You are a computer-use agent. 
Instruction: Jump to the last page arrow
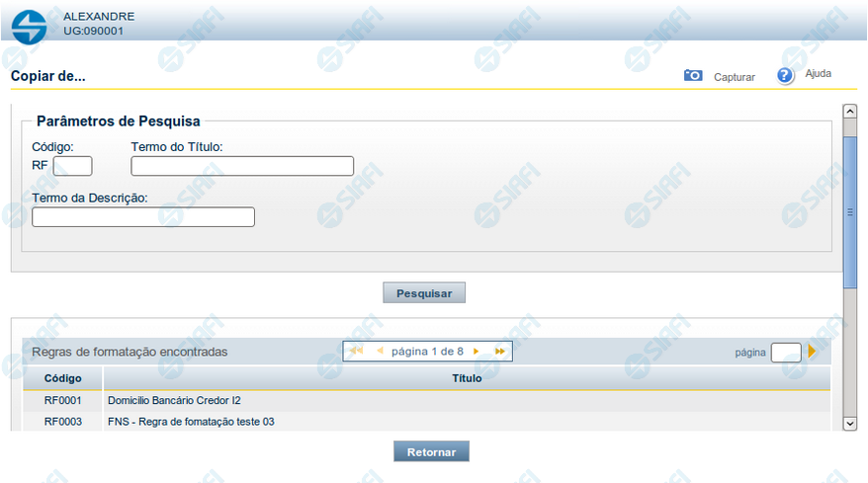500,352
